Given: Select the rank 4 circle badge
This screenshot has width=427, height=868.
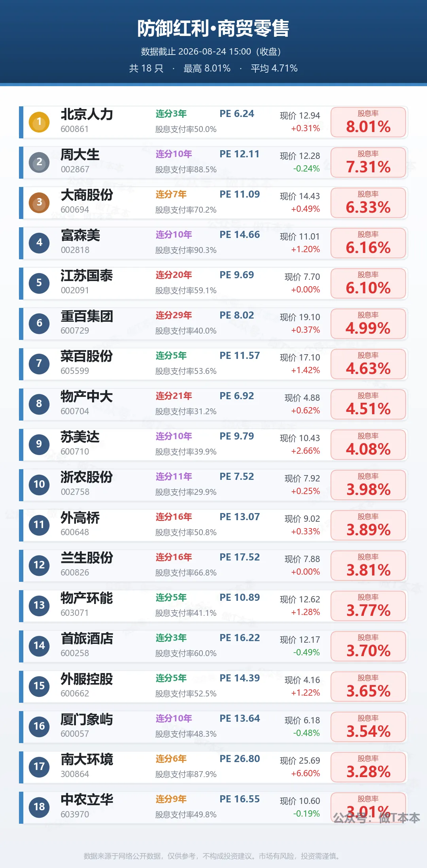Looking at the screenshot, I should pyautogui.click(x=39, y=243).
